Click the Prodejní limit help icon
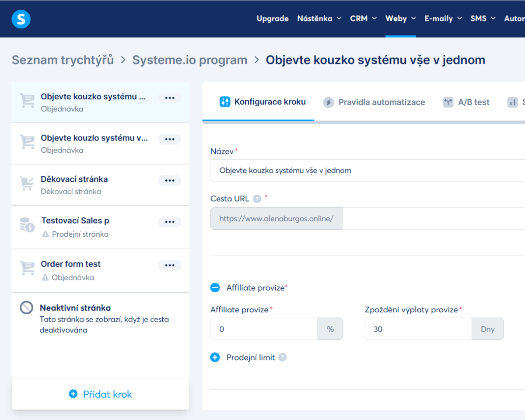525x420 pixels. coord(283,357)
